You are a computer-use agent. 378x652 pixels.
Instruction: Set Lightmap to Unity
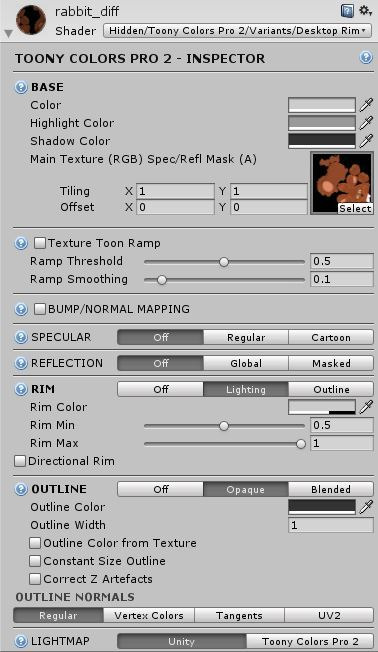[182, 641]
